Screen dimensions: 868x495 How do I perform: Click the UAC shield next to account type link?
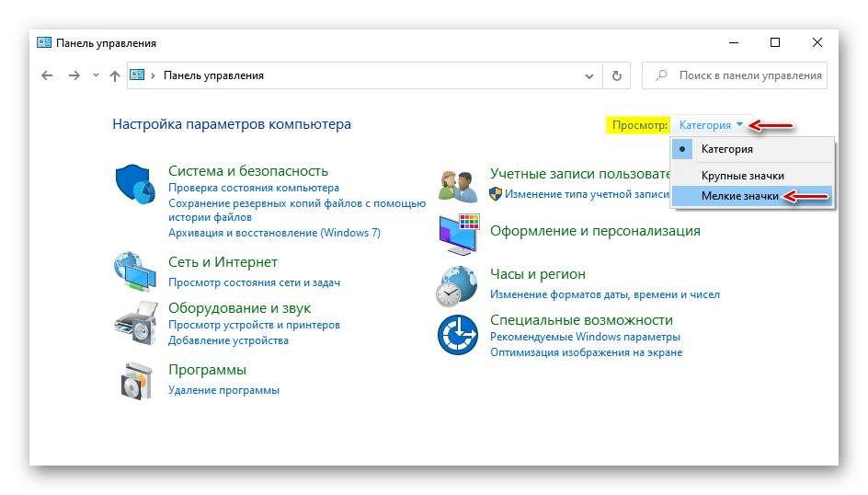[496, 194]
